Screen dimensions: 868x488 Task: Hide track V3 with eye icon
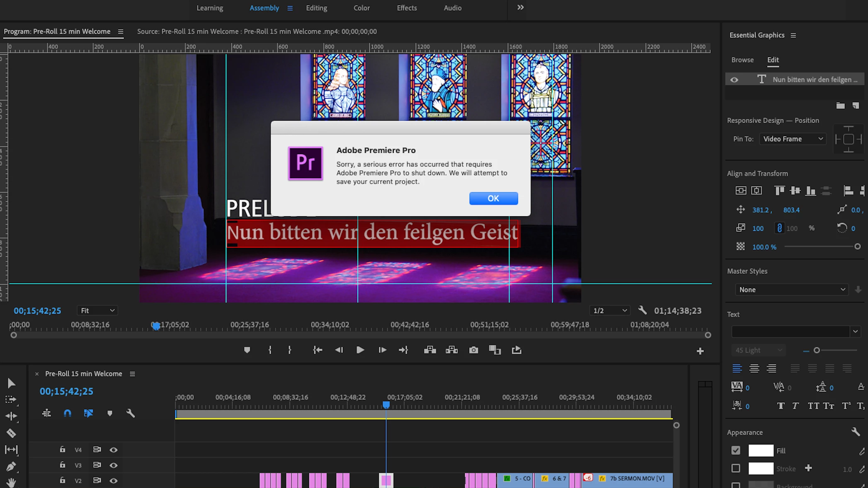coord(113,465)
